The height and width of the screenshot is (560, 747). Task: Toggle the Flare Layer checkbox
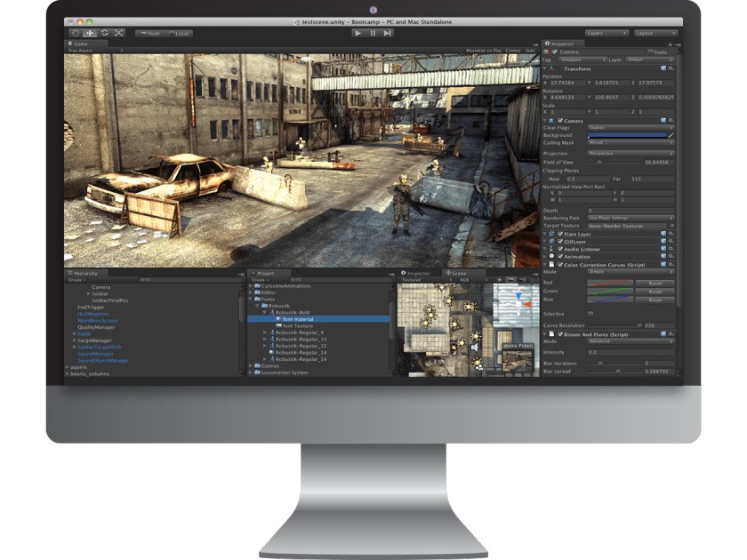[x=560, y=235]
